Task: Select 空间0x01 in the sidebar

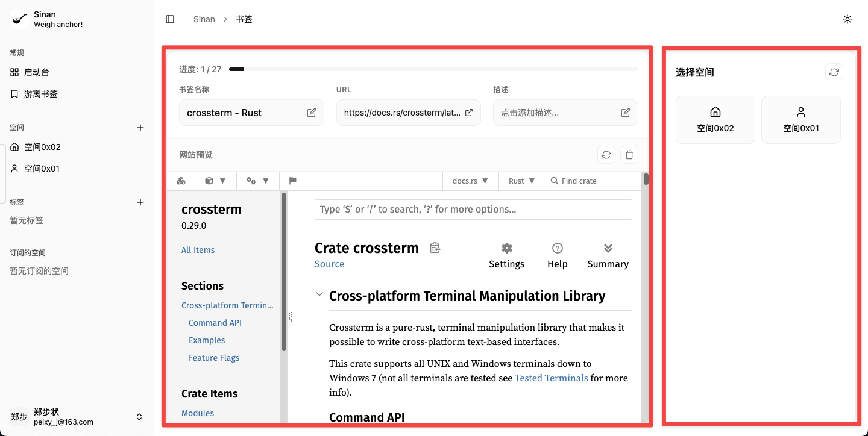Action: click(x=77, y=169)
